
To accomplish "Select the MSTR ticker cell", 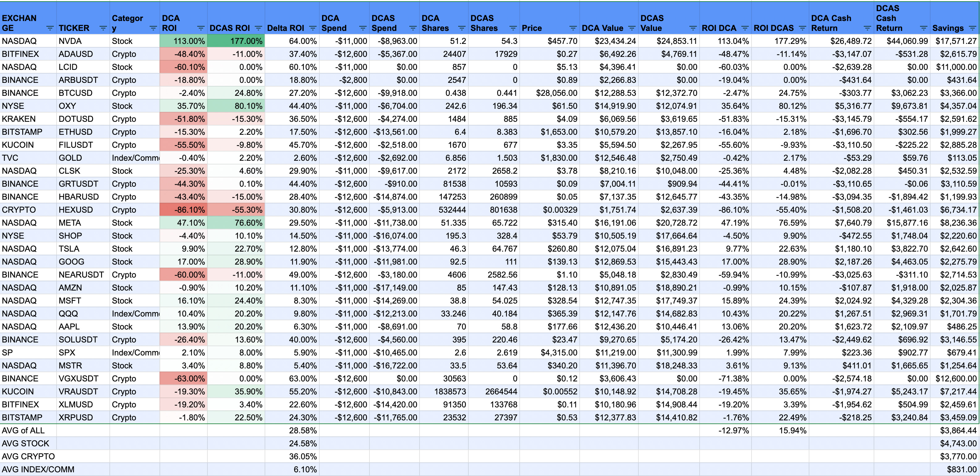I will click(x=83, y=365).
